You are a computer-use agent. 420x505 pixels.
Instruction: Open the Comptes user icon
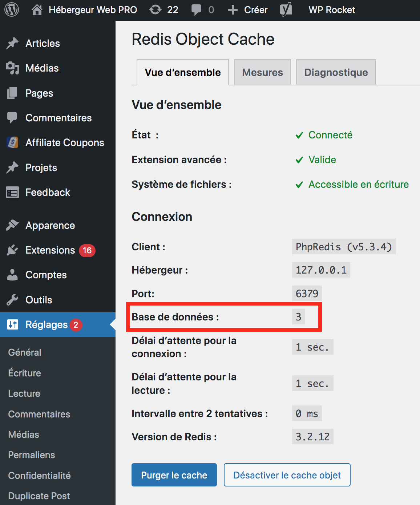coord(12,275)
